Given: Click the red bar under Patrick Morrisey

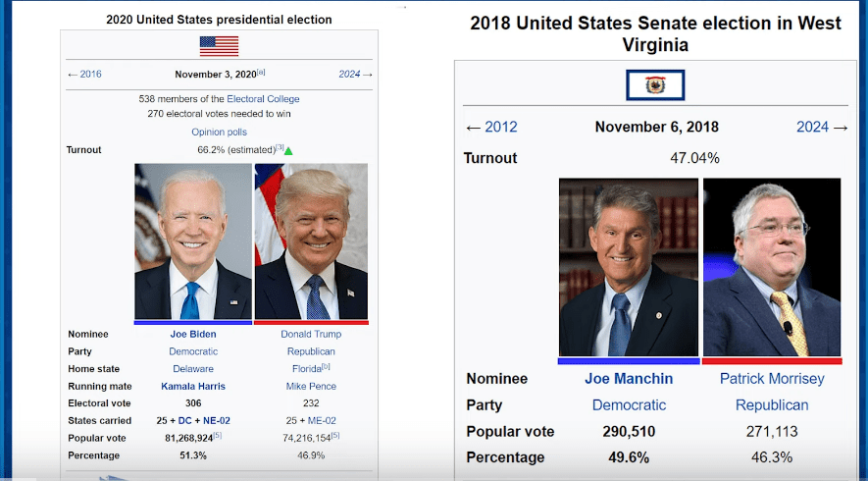Looking at the screenshot, I should click(x=772, y=360).
